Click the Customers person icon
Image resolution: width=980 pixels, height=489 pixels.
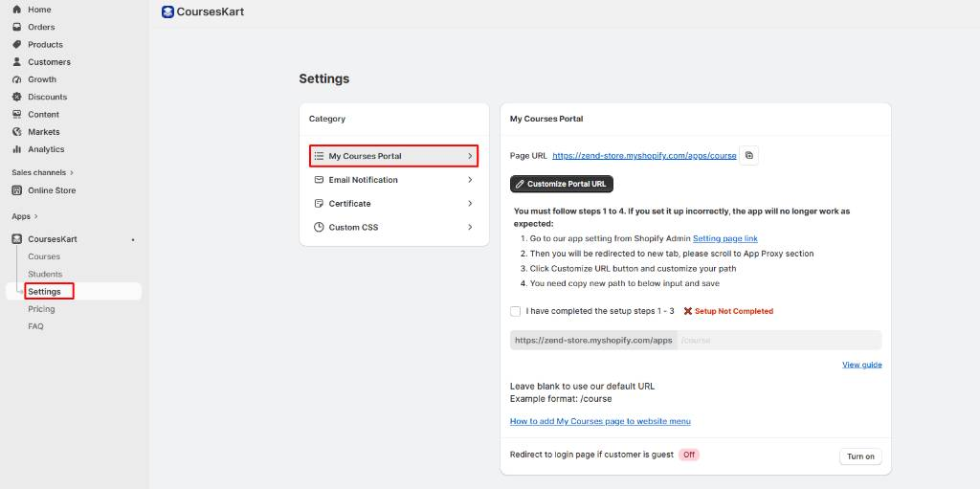17,62
